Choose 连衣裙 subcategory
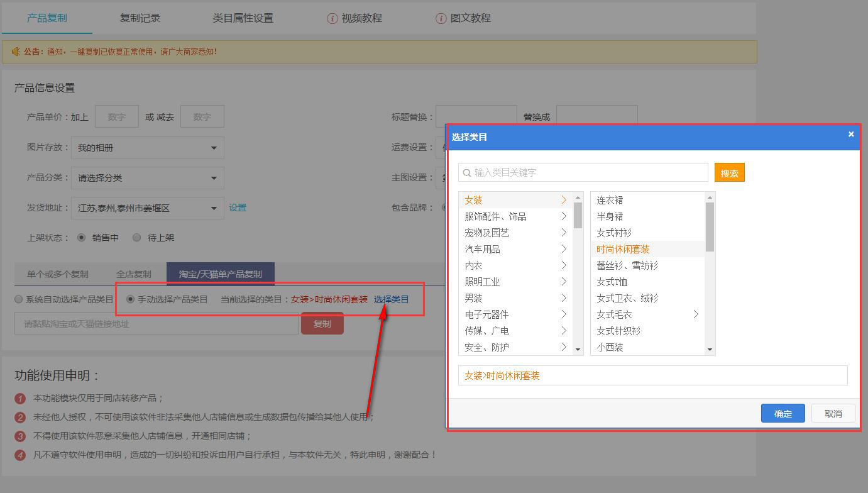This screenshot has height=493, width=868. click(648, 200)
